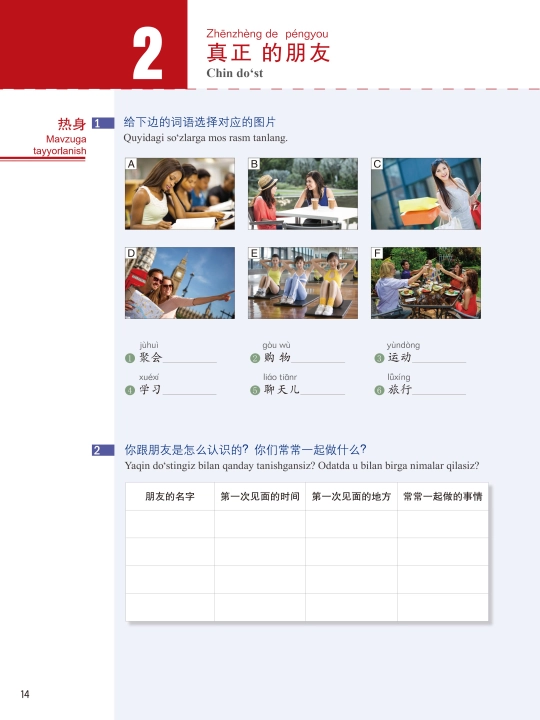Screen dimensions: 540x720
Task: Click the subtitle 'Chin do'st'
Action: point(235,73)
